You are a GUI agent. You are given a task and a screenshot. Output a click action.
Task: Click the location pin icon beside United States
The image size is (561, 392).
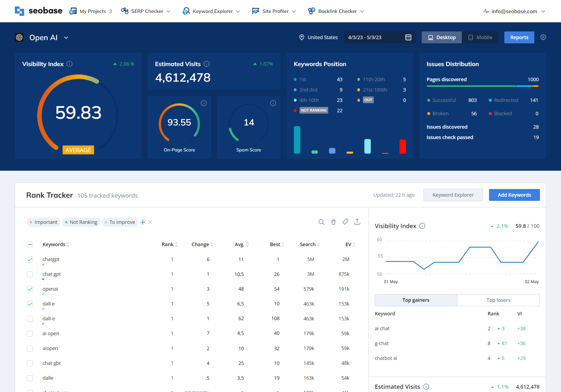click(x=302, y=37)
